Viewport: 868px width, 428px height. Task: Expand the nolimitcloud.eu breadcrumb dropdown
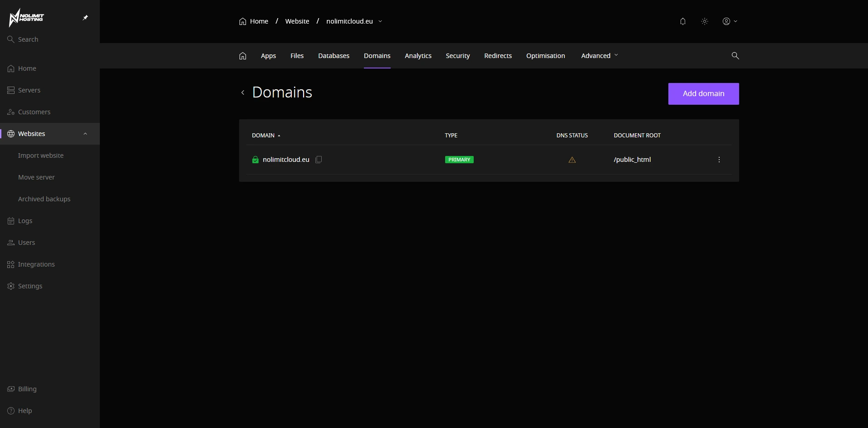coord(380,21)
